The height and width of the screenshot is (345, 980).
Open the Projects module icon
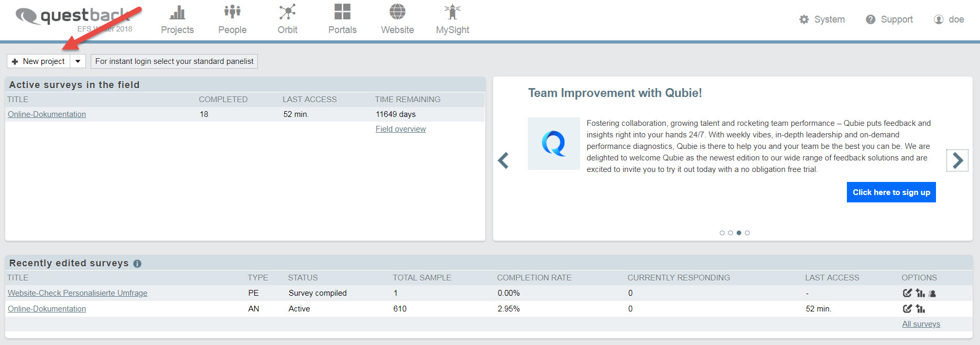(177, 12)
